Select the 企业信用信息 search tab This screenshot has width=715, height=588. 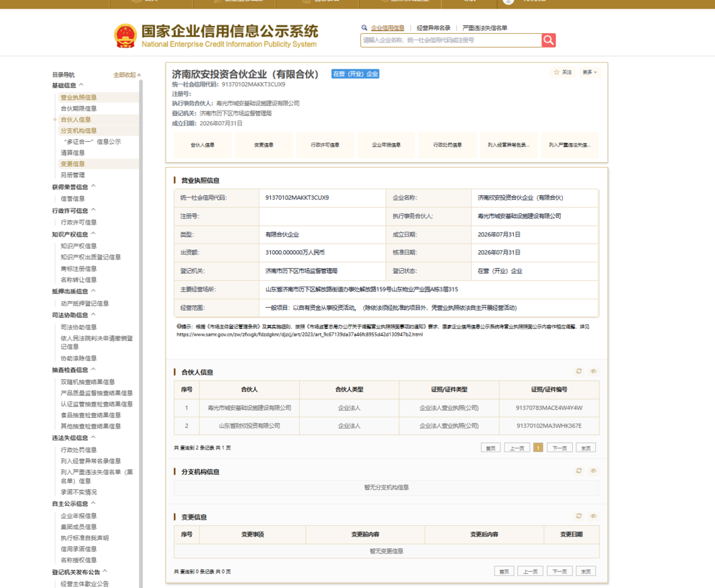pos(387,28)
